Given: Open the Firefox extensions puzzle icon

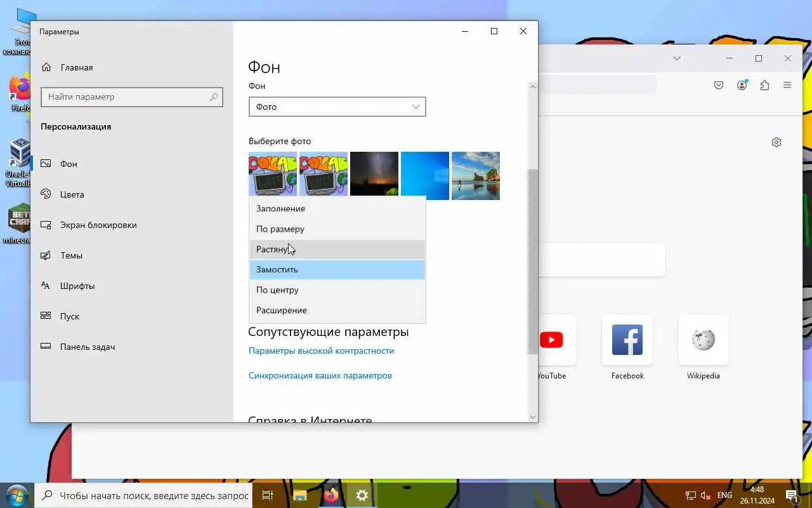Looking at the screenshot, I should 764,85.
